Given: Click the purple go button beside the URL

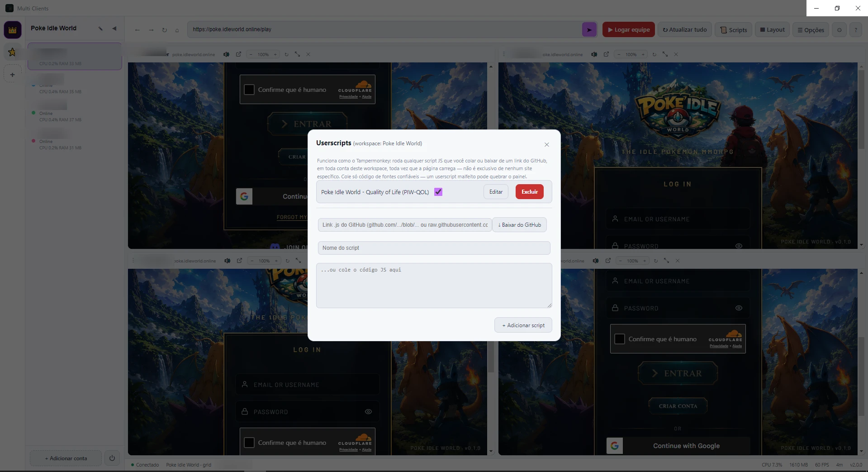Looking at the screenshot, I should pyautogui.click(x=589, y=30).
